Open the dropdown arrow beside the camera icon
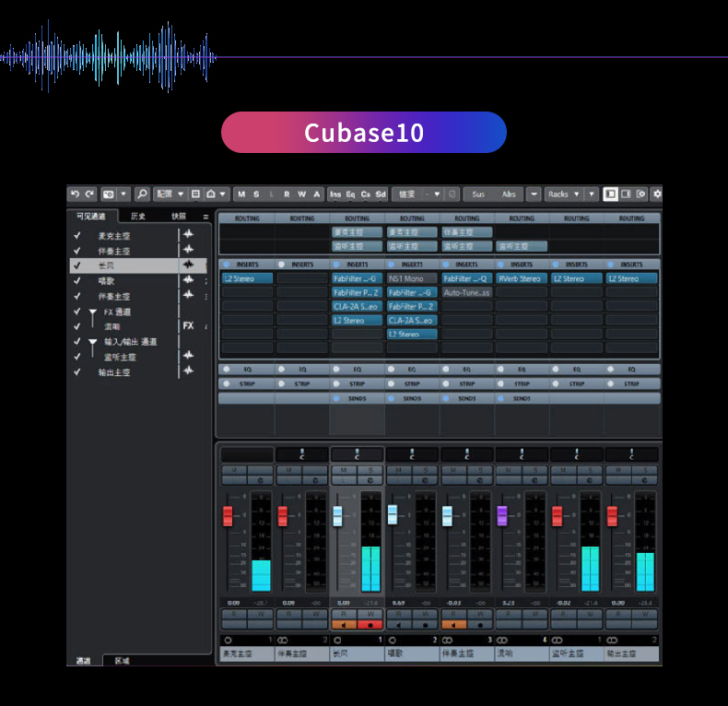 [123, 194]
